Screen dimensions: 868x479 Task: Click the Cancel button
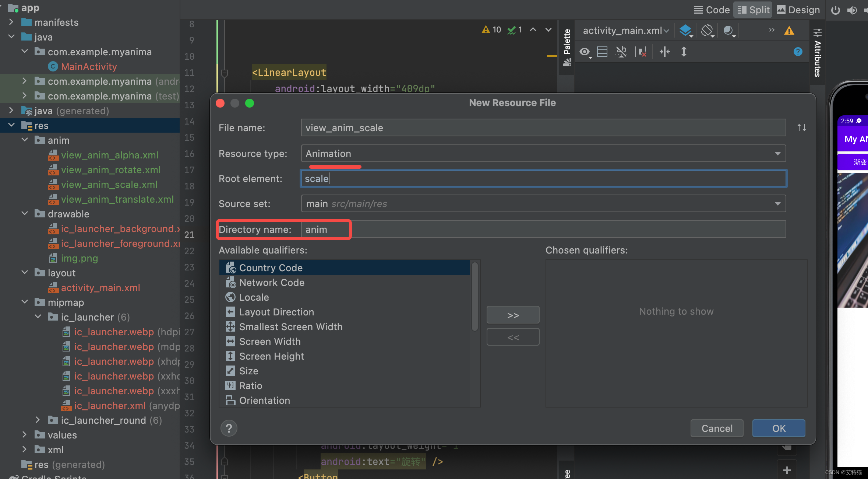tap(717, 428)
